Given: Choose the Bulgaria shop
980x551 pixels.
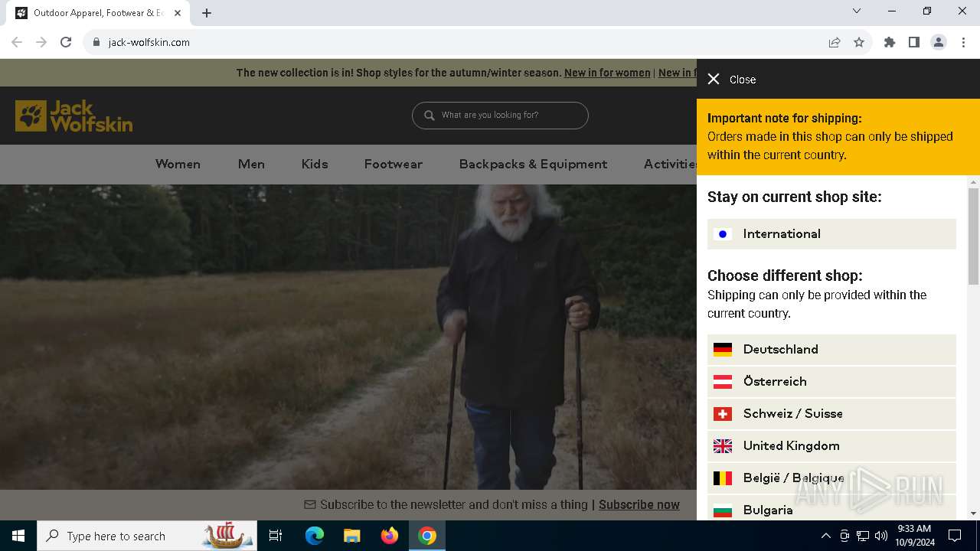Looking at the screenshot, I should tap(831, 509).
